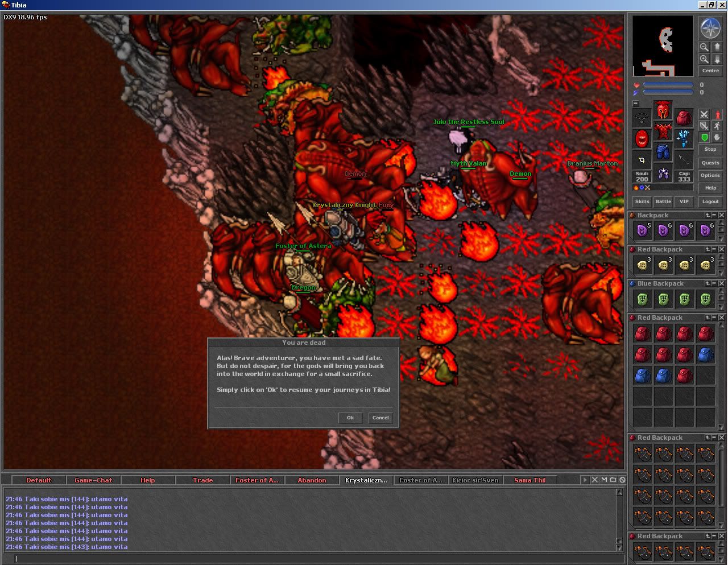
Task: Toggle the Battle list window
Action: 663,201
